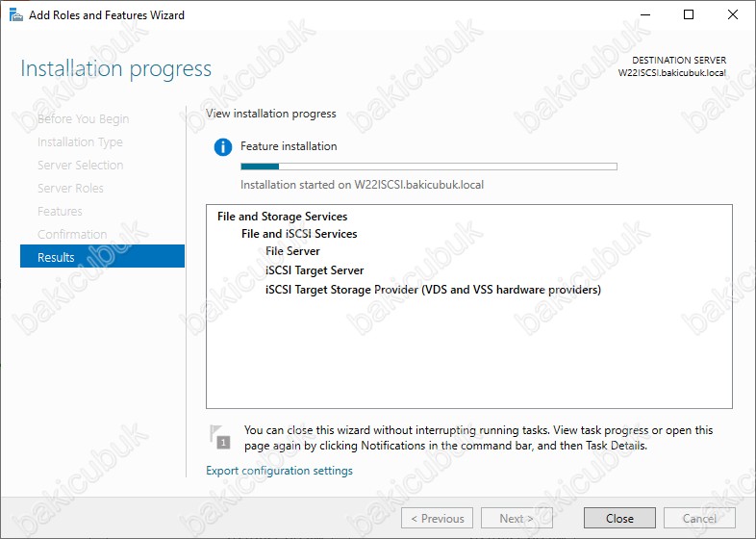Click 'Installation started on W22ISCSI.bakicubuk.local' text

[x=362, y=185]
